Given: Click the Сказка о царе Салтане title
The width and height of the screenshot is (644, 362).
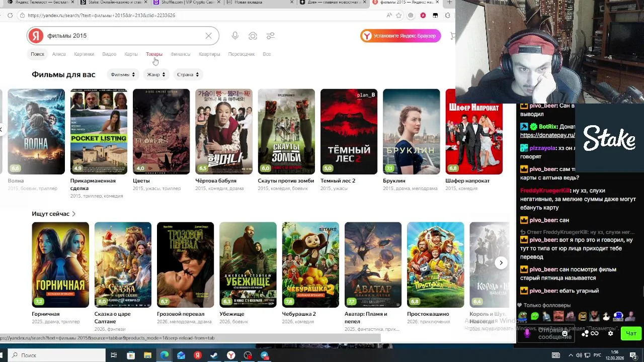Looking at the screenshot, I should point(113,318).
